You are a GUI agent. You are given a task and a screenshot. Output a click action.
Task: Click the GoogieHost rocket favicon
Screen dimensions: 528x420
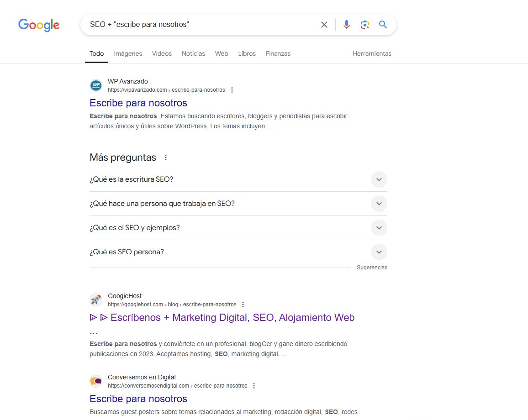pos(96,299)
